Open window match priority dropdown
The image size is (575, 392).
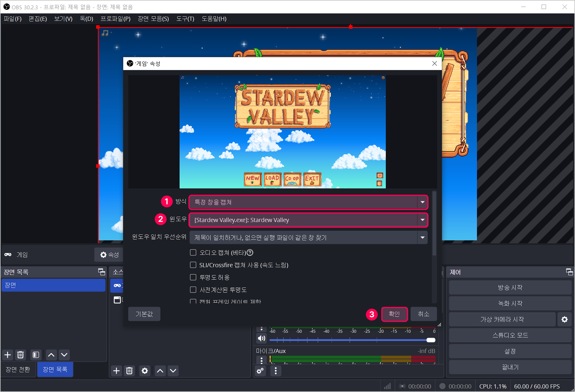(308, 238)
